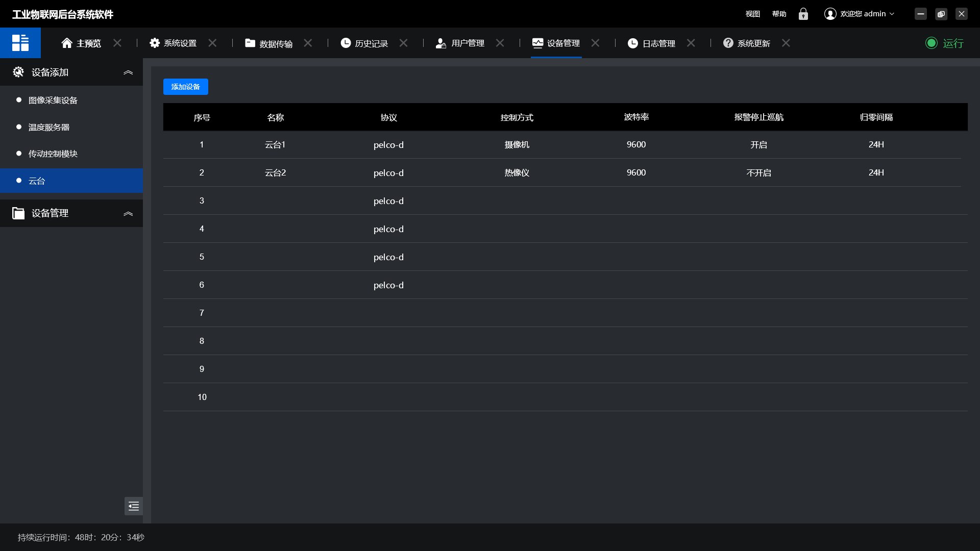Open the 欢迎您 admin dropdown arrow
Image resolution: width=980 pixels, height=551 pixels.
click(892, 14)
